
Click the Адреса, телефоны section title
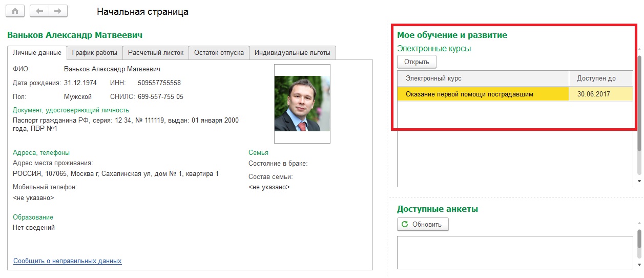(x=41, y=152)
